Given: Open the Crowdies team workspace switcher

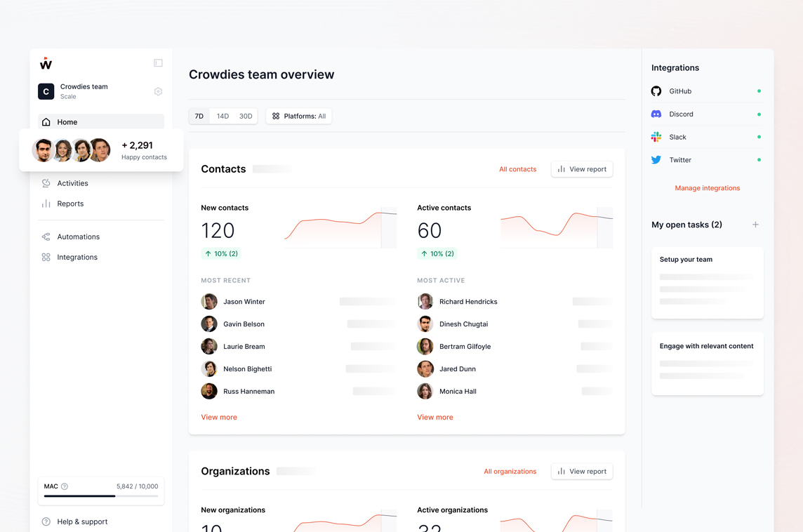Looking at the screenshot, I should coord(101,91).
